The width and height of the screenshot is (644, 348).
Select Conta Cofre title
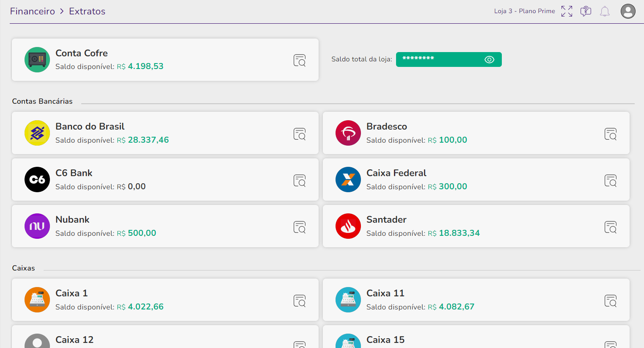(82, 53)
